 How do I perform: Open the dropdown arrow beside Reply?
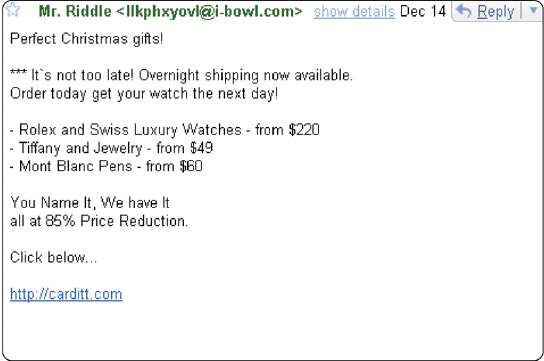534,11
